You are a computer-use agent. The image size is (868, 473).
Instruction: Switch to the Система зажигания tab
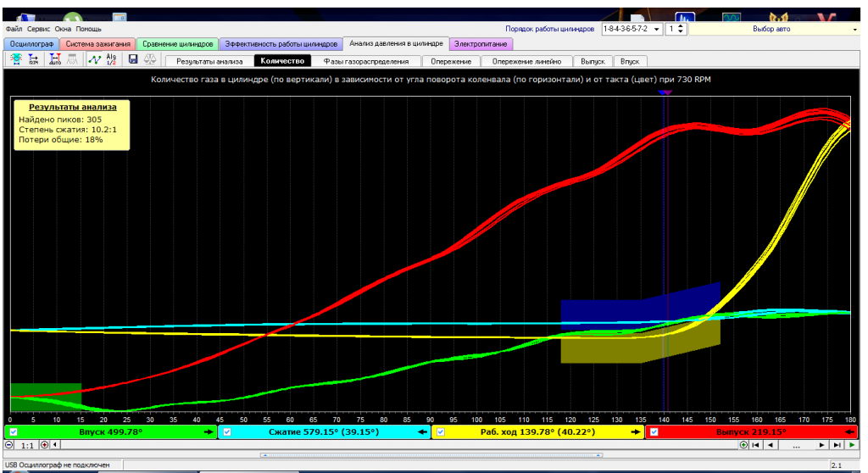point(97,44)
